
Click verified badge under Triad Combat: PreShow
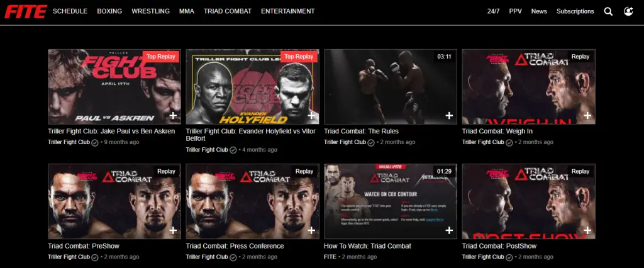point(95,257)
